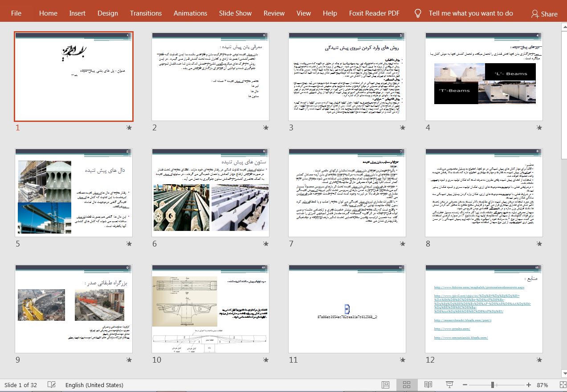This screenshot has width=567, height=392.
Task: Click the 87% zoom level
Action: pyautogui.click(x=542, y=385)
